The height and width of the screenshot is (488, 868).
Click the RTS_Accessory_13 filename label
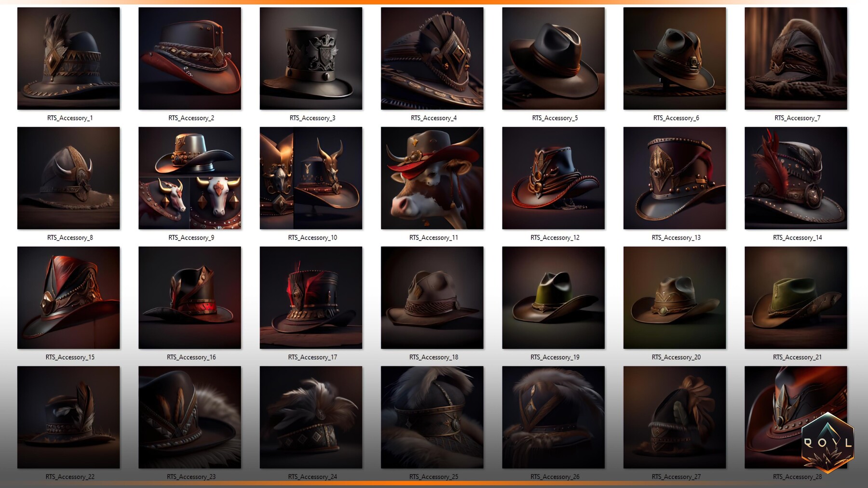point(675,237)
